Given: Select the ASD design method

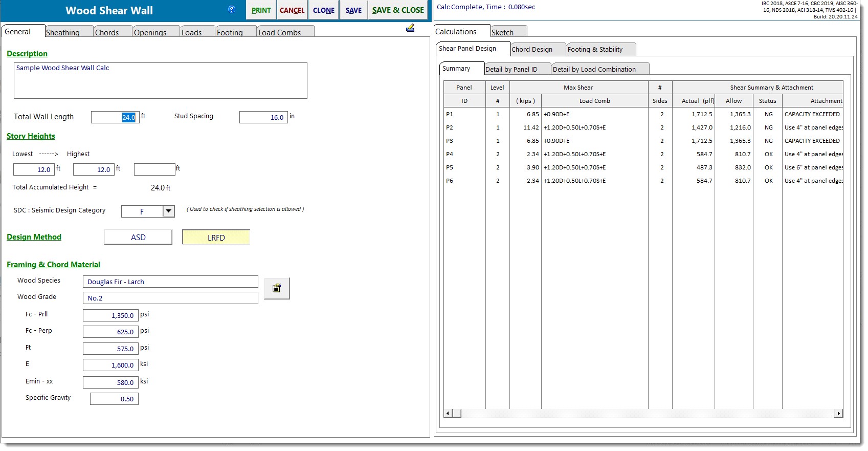Looking at the screenshot, I should tap(138, 237).
